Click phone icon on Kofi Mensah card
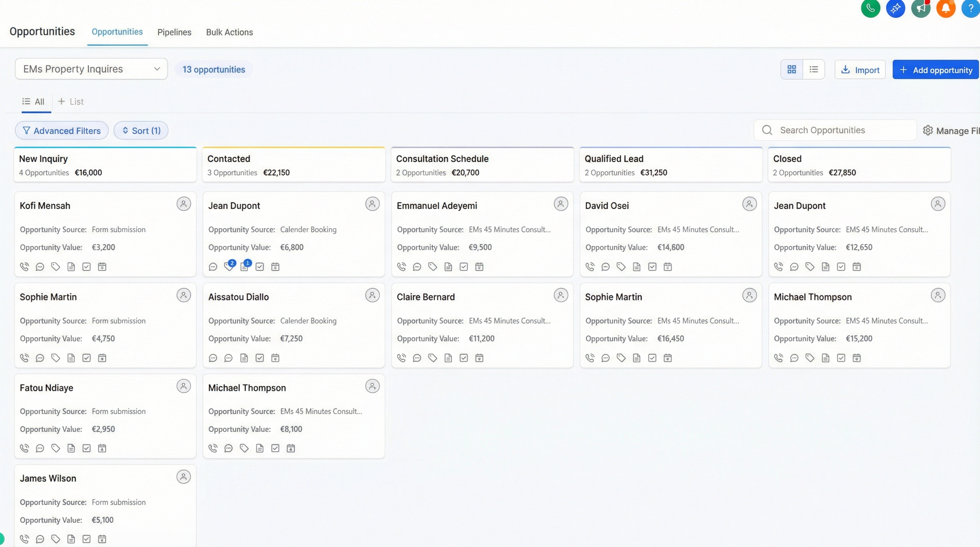Viewport: 980px width, 547px height. pyautogui.click(x=24, y=267)
